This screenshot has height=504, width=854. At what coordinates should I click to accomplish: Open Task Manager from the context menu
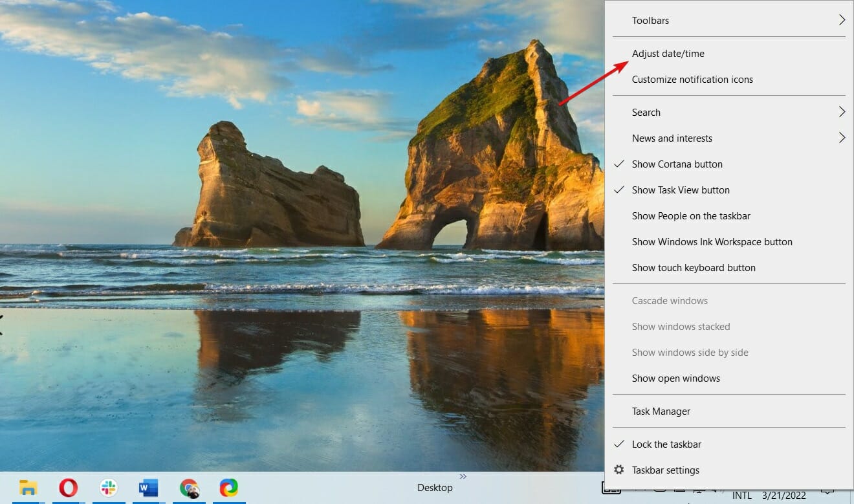729,411
